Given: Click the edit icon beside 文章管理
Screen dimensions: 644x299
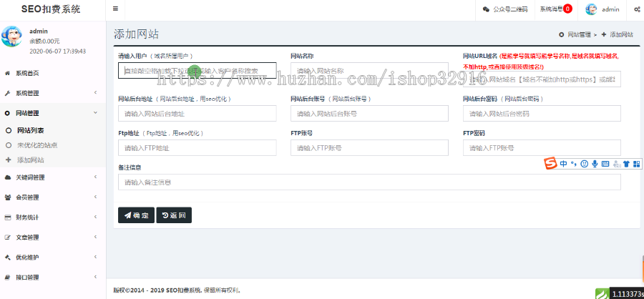Looking at the screenshot, I should click(x=7, y=237).
